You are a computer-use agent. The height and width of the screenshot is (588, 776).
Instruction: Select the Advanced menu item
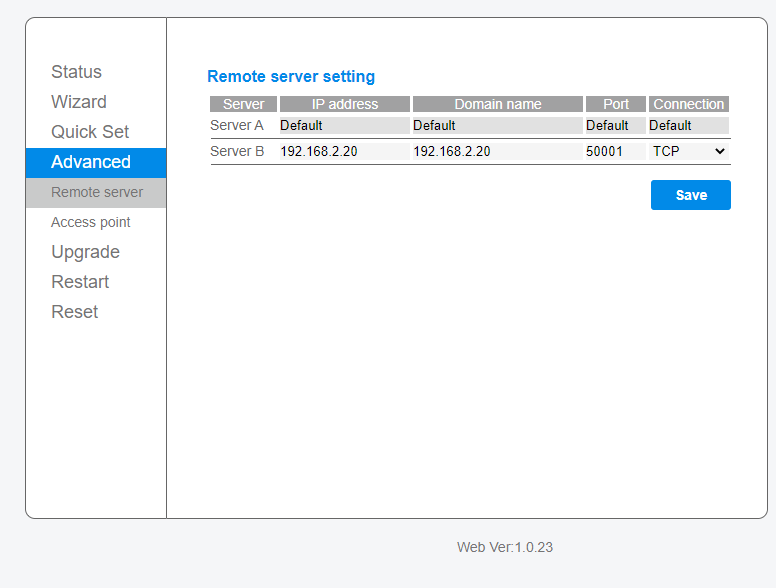(x=96, y=162)
